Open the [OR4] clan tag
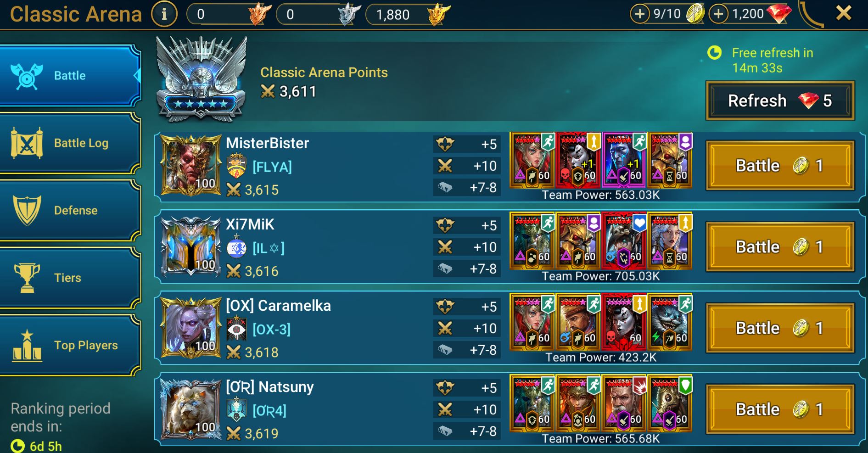The image size is (868, 453). pyautogui.click(x=269, y=411)
